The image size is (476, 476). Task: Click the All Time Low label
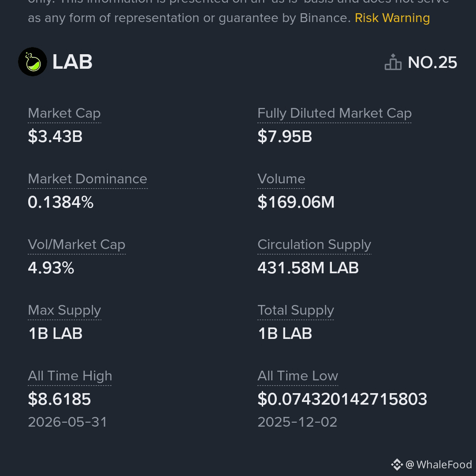click(297, 376)
